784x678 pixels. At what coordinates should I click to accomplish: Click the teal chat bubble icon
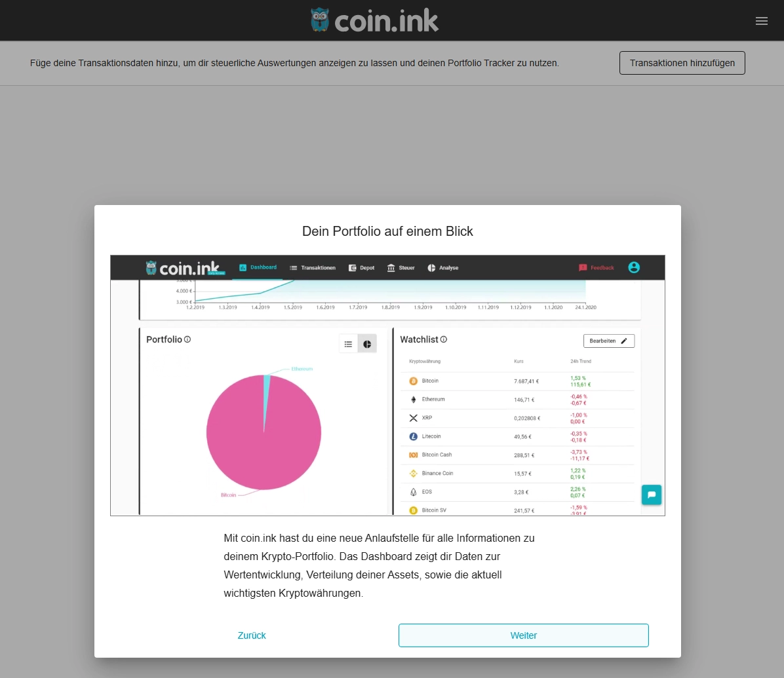pyautogui.click(x=651, y=495)
